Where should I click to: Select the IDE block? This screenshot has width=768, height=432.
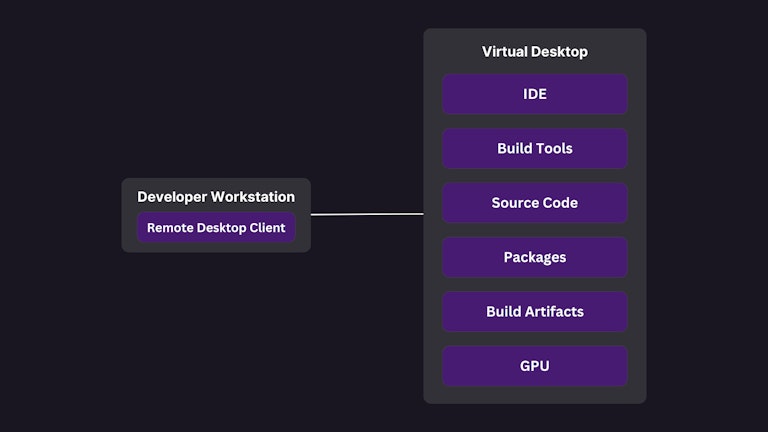pyautogui.click(x=535, y=94)
